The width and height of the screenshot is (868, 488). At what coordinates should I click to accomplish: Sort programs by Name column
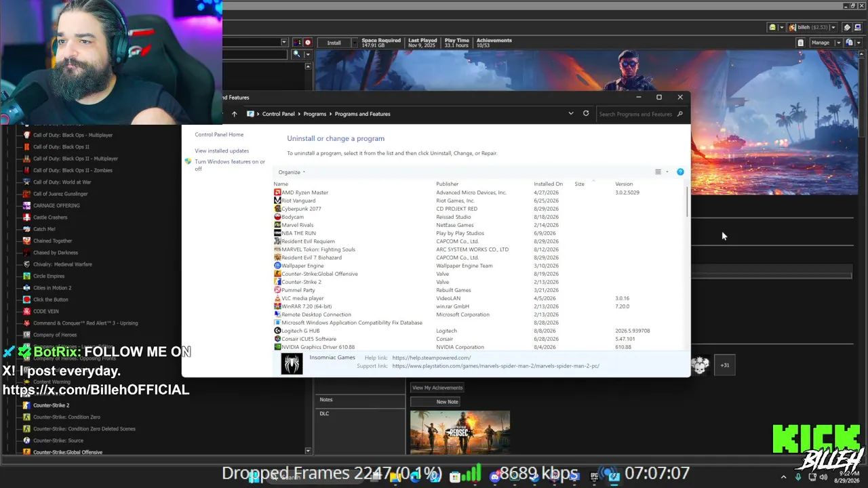[281, 184]
